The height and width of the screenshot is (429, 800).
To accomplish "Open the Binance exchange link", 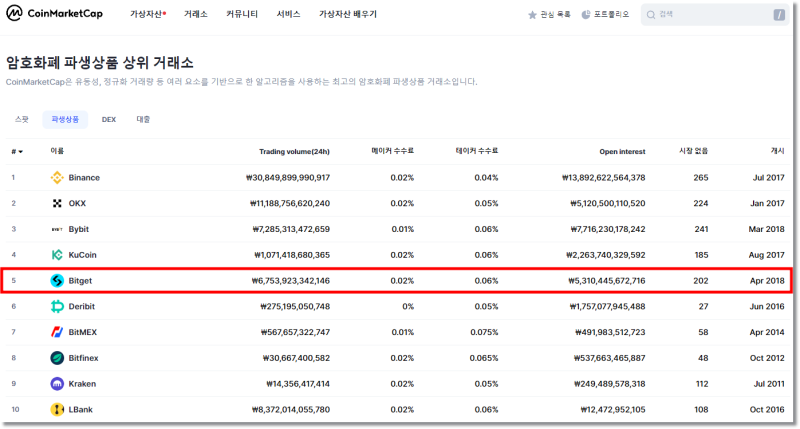I will pyautogui.click(x=84, y=178).
